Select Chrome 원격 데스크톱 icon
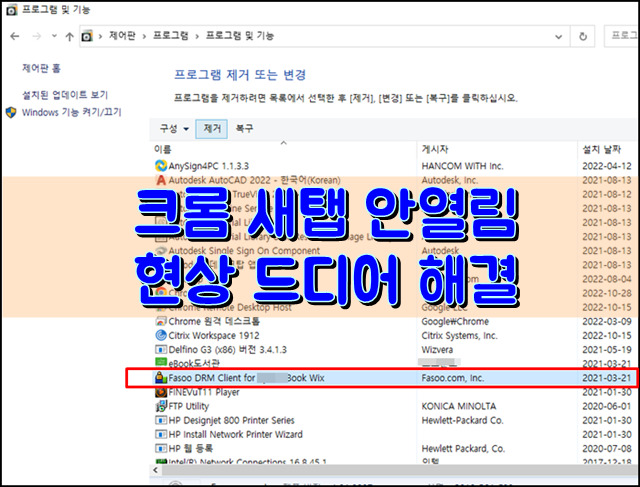The height and width of the screenshot is (487, 640). [161, 321]
